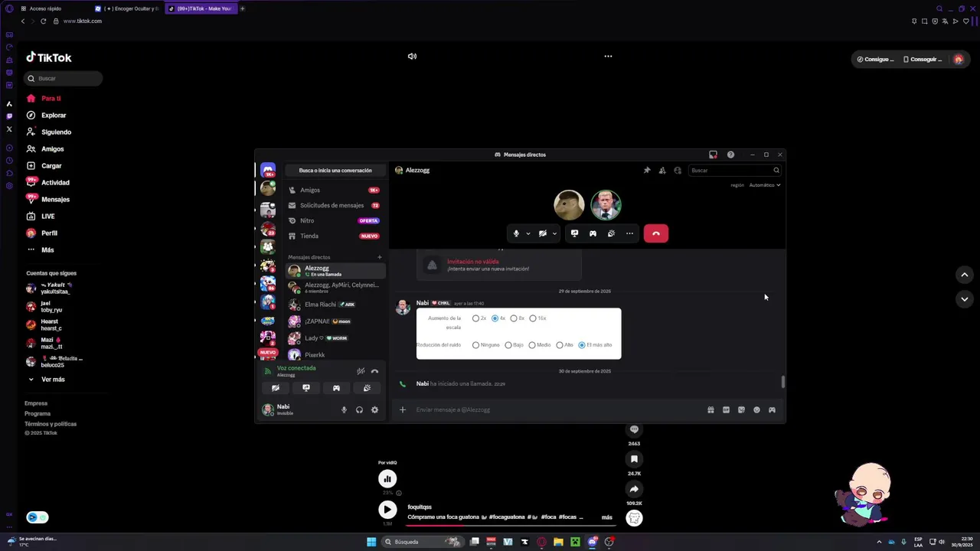Open the emoji picker in message bar
Viewport: 980px width, 551px height.
click(756, 410)
